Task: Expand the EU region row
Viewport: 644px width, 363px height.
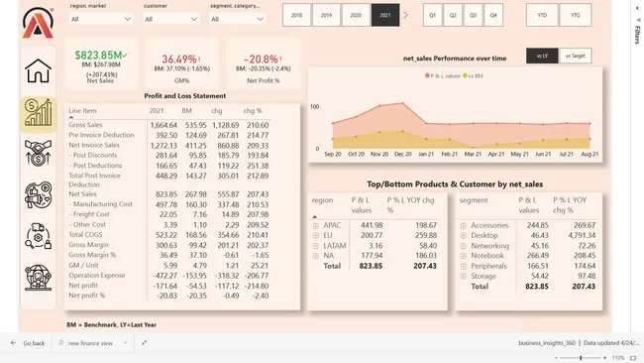Action: coord(315,236)
